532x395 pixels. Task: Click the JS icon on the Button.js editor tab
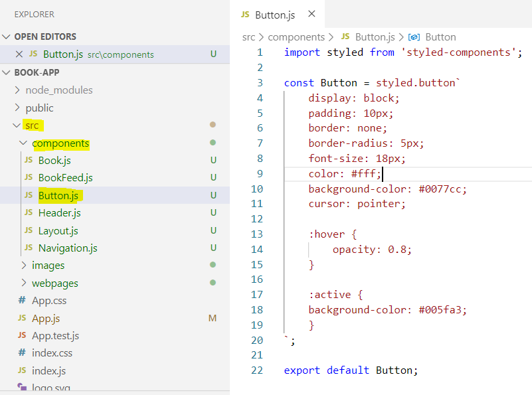(246, 13)
